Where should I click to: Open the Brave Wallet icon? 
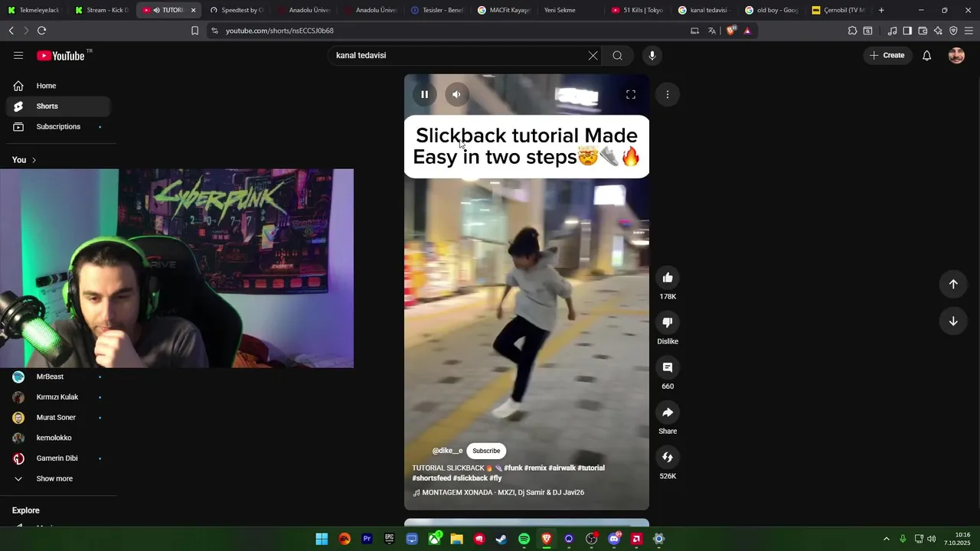click(923, 31)
